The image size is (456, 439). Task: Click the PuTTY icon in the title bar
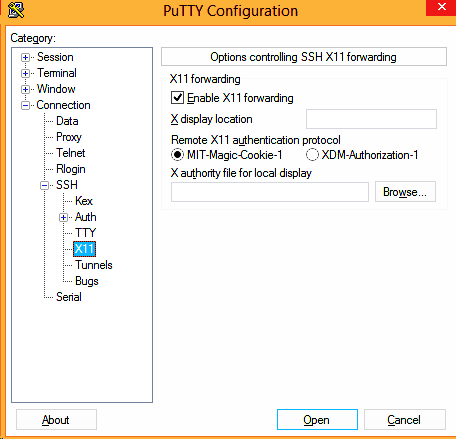(x=16, y=10)
